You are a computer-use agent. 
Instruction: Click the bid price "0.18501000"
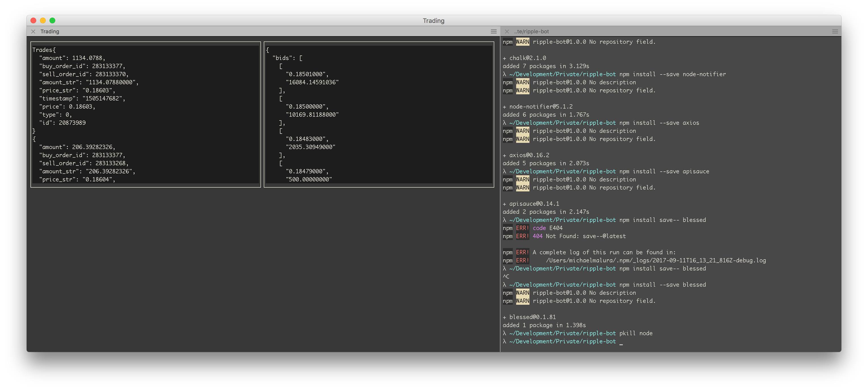coord(307,74)
